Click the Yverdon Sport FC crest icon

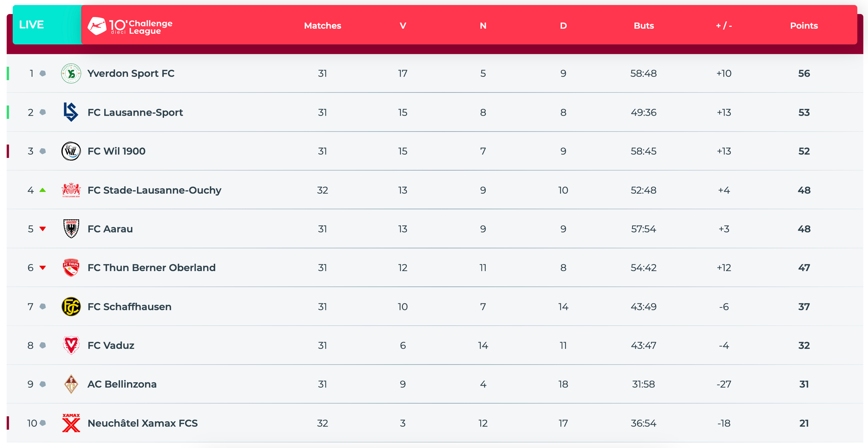pyautogui.click(x=71, y=73)
